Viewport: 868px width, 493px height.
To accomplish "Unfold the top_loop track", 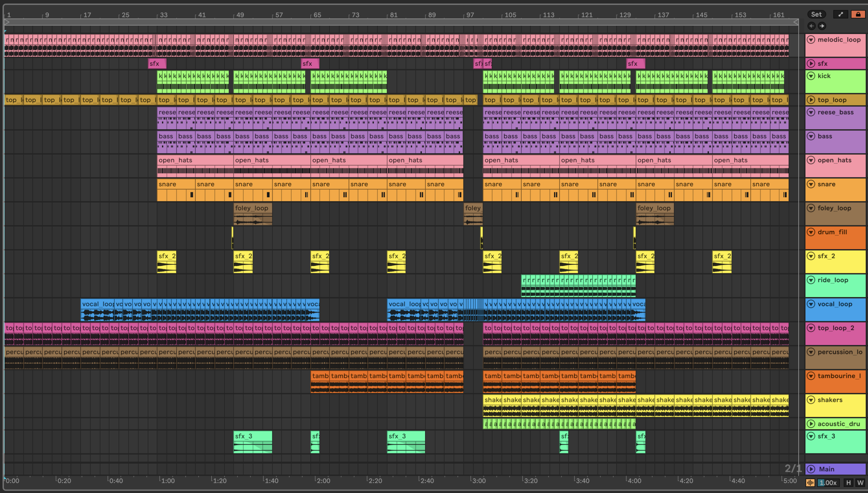I will coord(811,99).
